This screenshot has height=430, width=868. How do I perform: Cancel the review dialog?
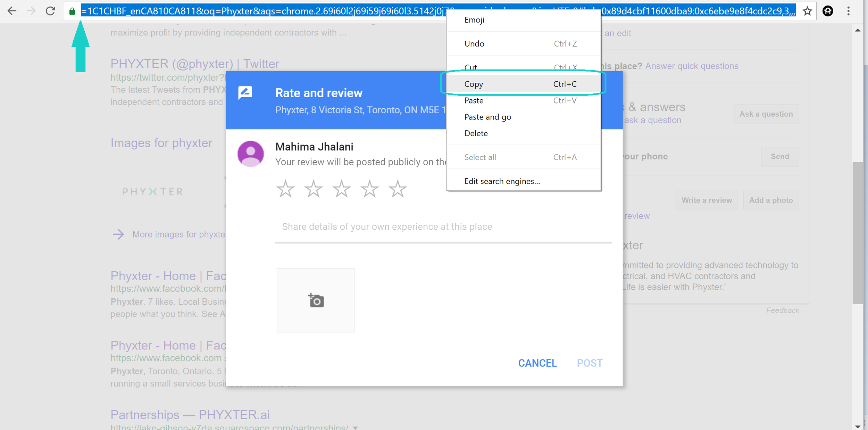coord(537,363)
